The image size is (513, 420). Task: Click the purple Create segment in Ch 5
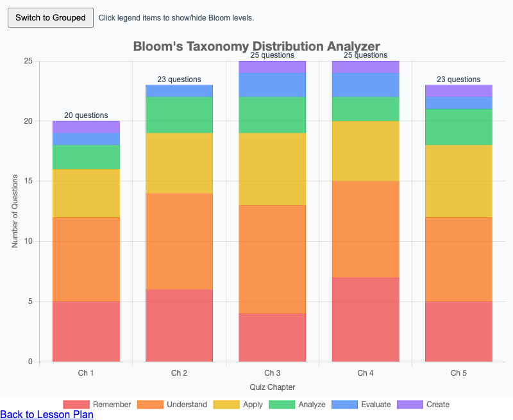(x=458, y=91)
